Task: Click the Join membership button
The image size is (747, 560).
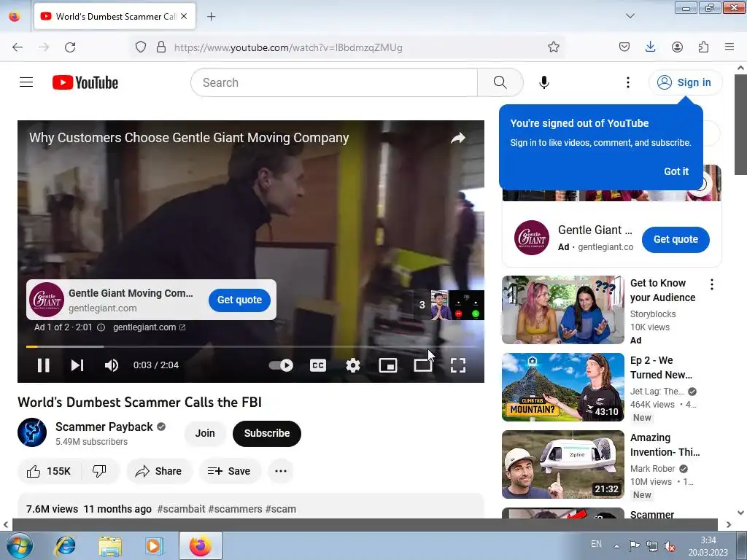Action: tap(205, 433)
